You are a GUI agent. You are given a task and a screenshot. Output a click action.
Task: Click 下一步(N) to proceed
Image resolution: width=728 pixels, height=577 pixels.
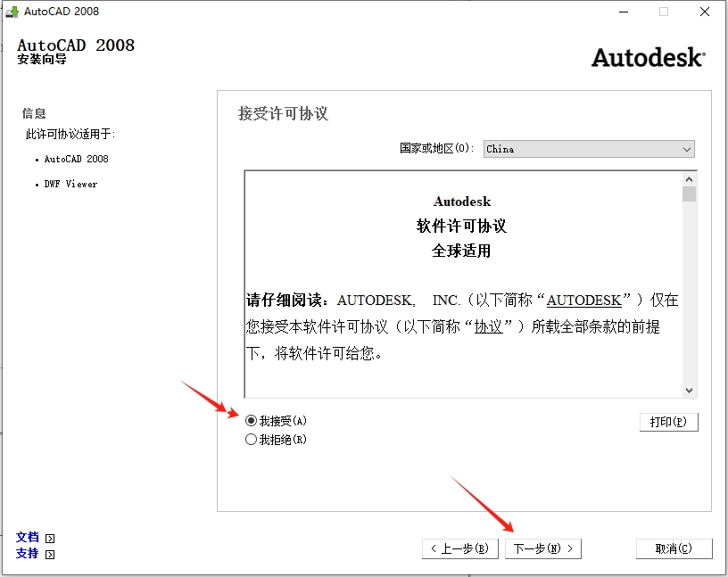pos(543,548)
